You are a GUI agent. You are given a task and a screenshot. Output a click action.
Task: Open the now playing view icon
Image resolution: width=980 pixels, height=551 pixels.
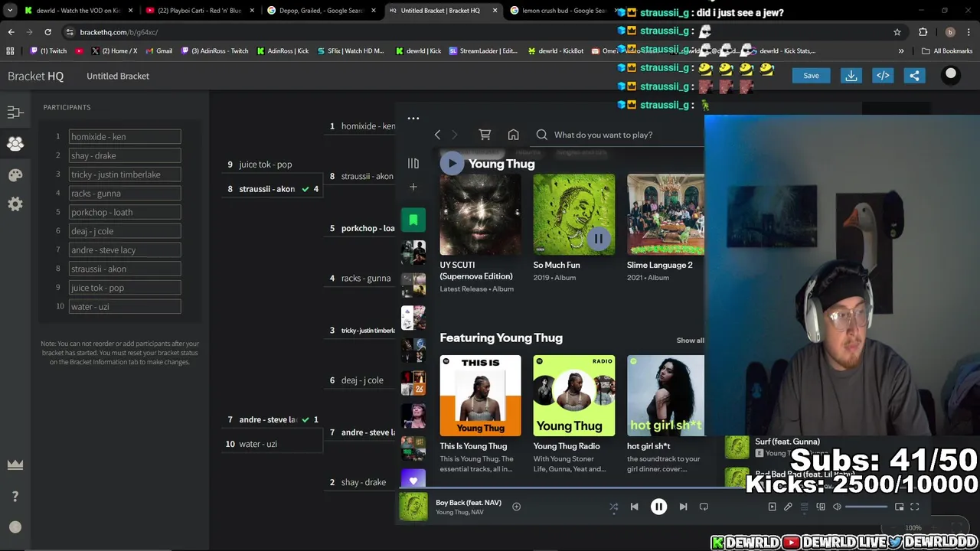point(772,507)
